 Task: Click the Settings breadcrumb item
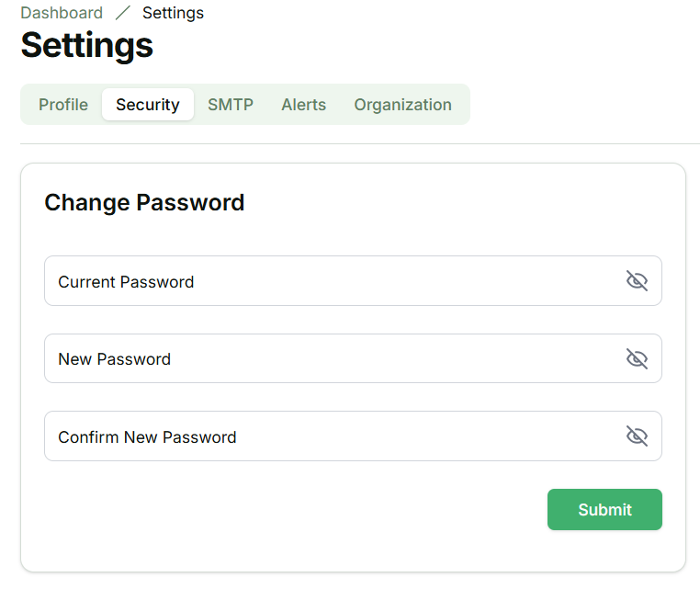pos(173,13)
